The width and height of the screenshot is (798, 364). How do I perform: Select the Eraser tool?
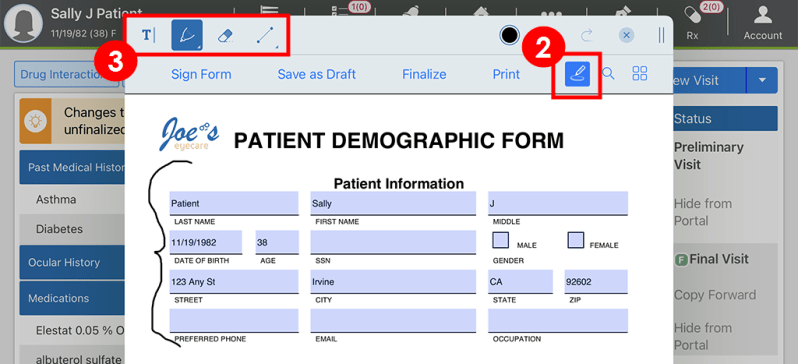[225, 36]
